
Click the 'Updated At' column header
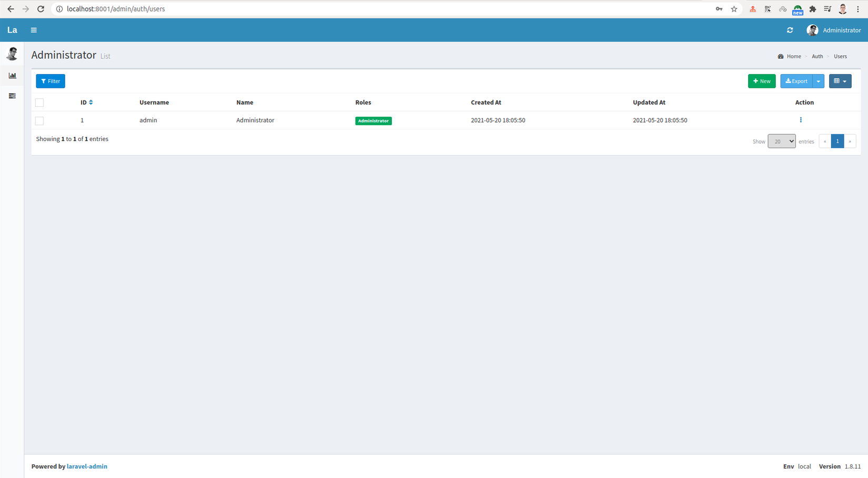point(649,102)
